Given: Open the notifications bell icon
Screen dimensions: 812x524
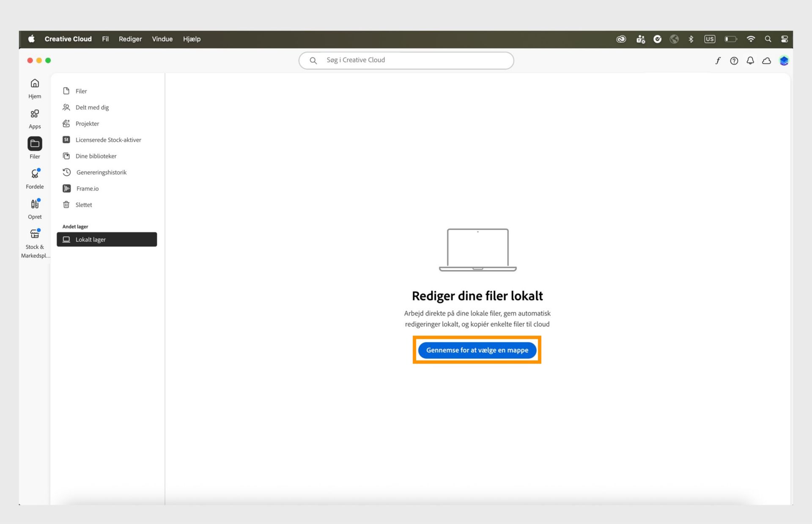Looking at the screenshot, I should coord(750,61).
